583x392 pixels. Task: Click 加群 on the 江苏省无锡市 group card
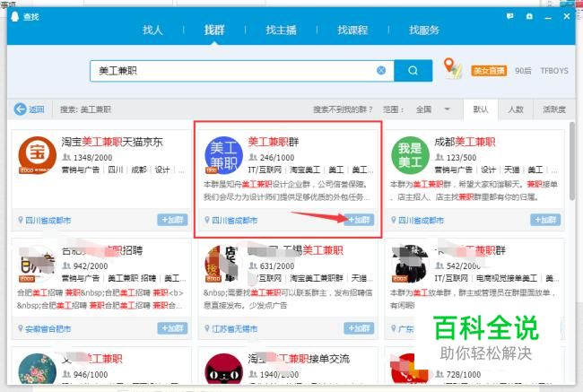pos(359,328)
